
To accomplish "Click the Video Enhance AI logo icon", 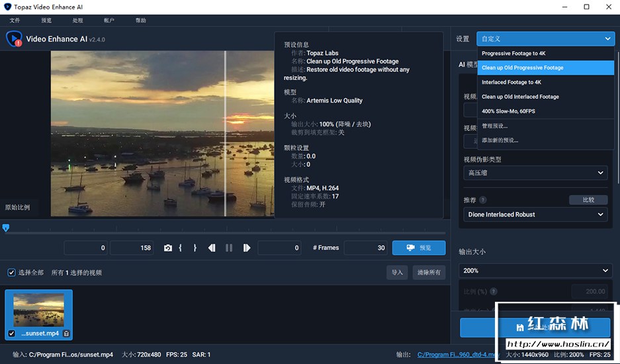I will tap(14, 39).
